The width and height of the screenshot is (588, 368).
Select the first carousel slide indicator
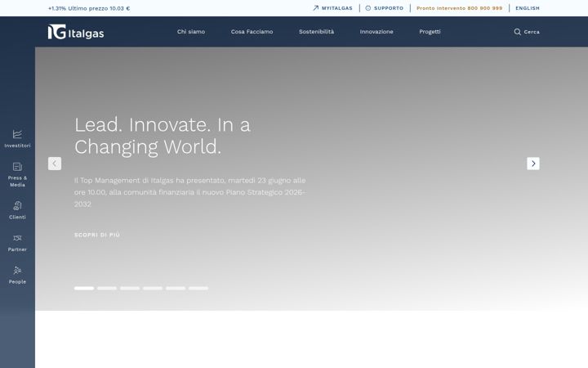84,289
